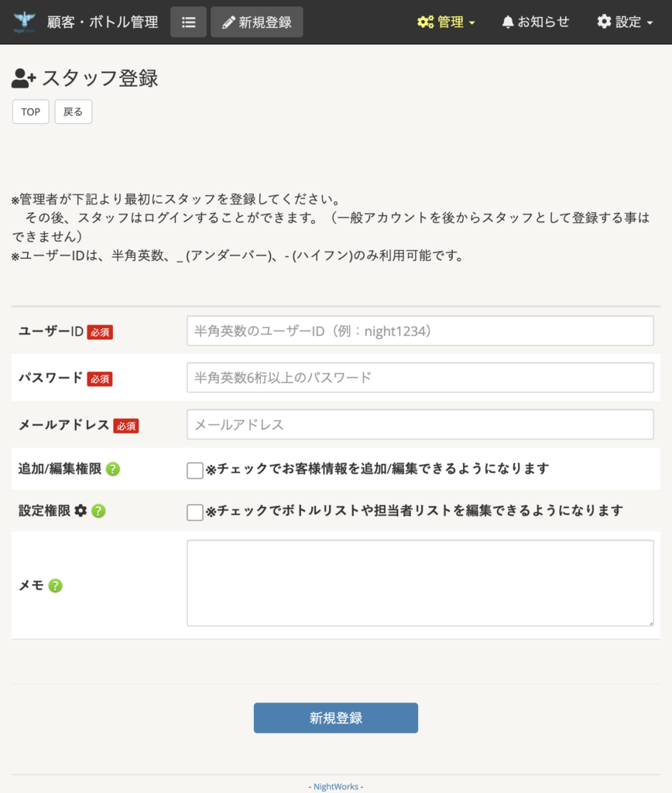Click the pencil 新規登録 button in navbar
672x793 pixels.
(x=257, y=22)
